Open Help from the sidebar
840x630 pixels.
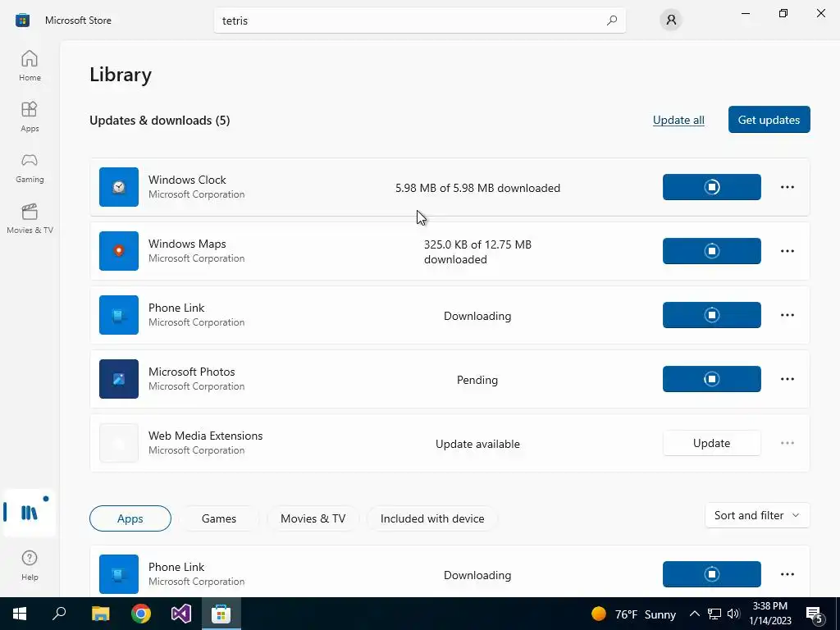coord(30,565)
